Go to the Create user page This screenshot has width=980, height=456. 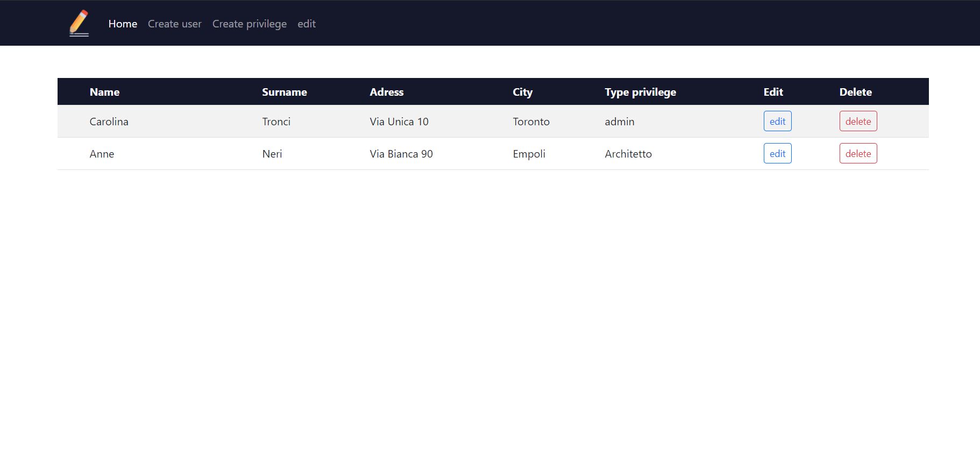point(175,24)
